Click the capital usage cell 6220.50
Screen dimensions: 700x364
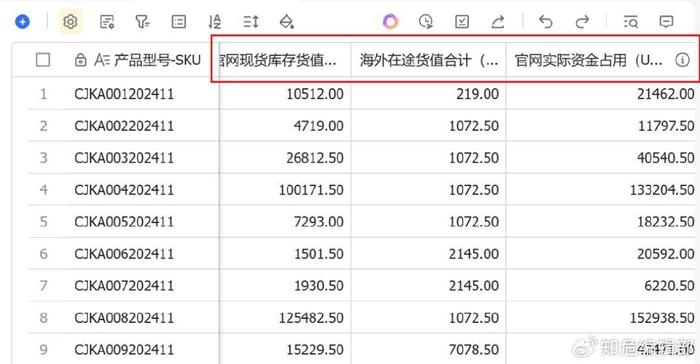[x=601, y=285]
